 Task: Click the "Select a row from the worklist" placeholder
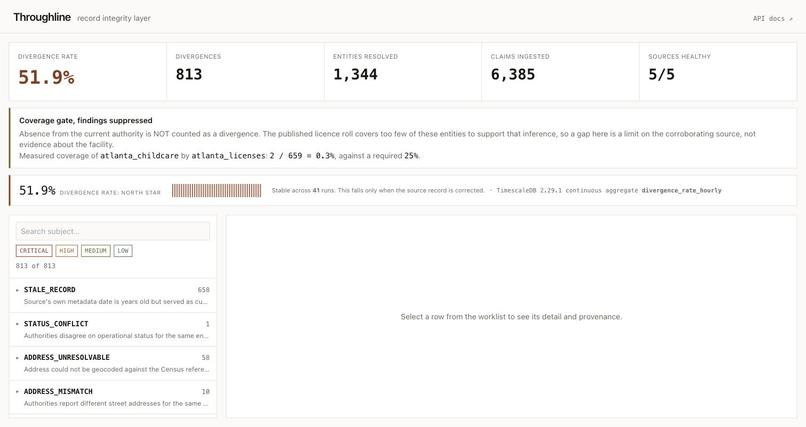(x=511, y=317)
